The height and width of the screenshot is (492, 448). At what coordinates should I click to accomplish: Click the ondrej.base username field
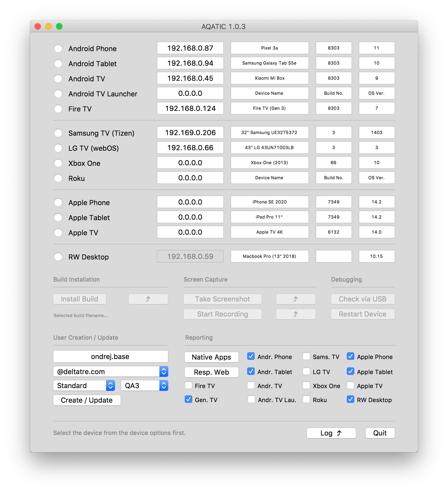click(x=111, y=357)
